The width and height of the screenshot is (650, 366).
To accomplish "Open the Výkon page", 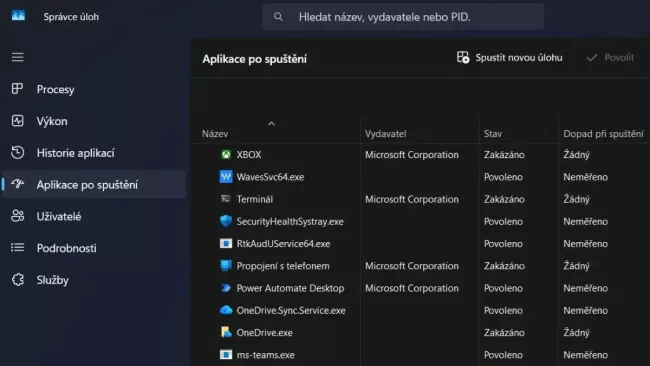I will [x=95, y=121].
